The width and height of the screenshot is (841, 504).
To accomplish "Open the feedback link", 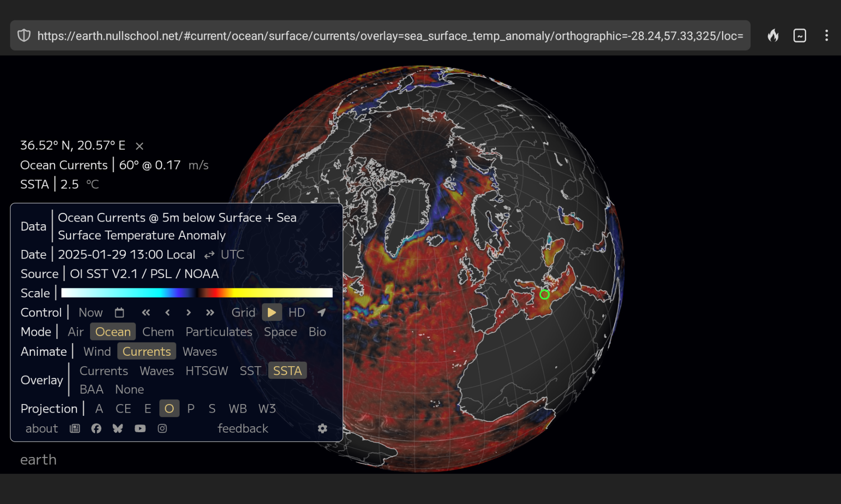I will pos(243,429).
